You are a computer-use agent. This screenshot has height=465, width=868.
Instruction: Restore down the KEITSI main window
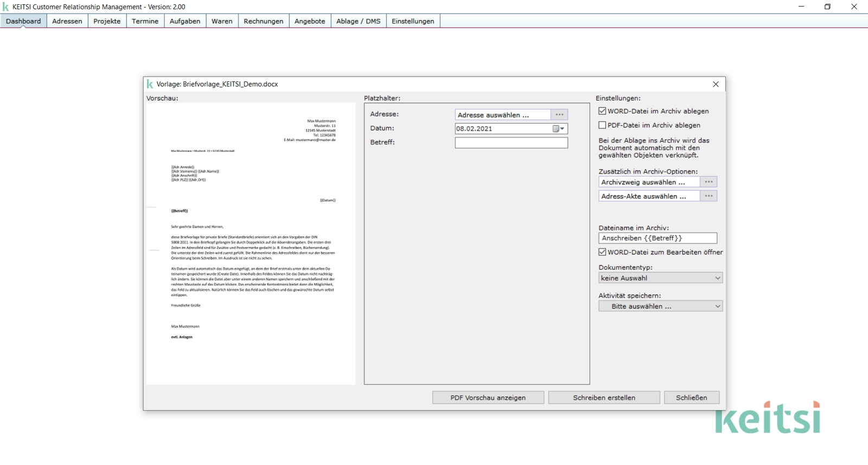(x=827, y=7)
